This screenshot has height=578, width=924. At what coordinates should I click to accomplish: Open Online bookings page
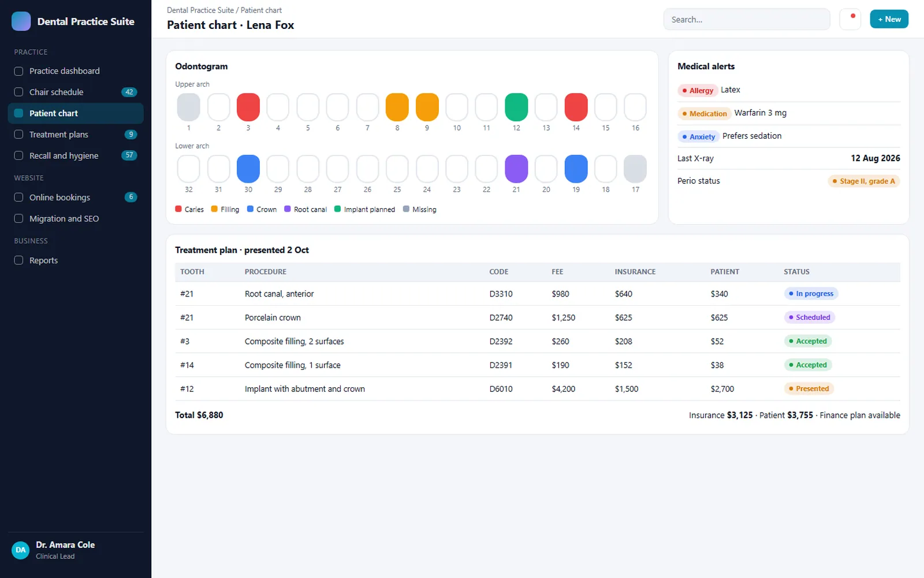pyautogui.click(x=76, y=197)
